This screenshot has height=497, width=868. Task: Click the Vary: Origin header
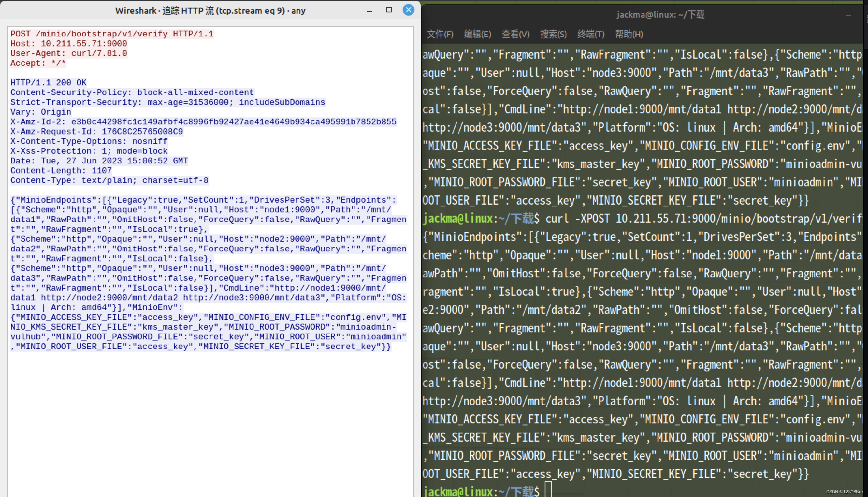41,112
